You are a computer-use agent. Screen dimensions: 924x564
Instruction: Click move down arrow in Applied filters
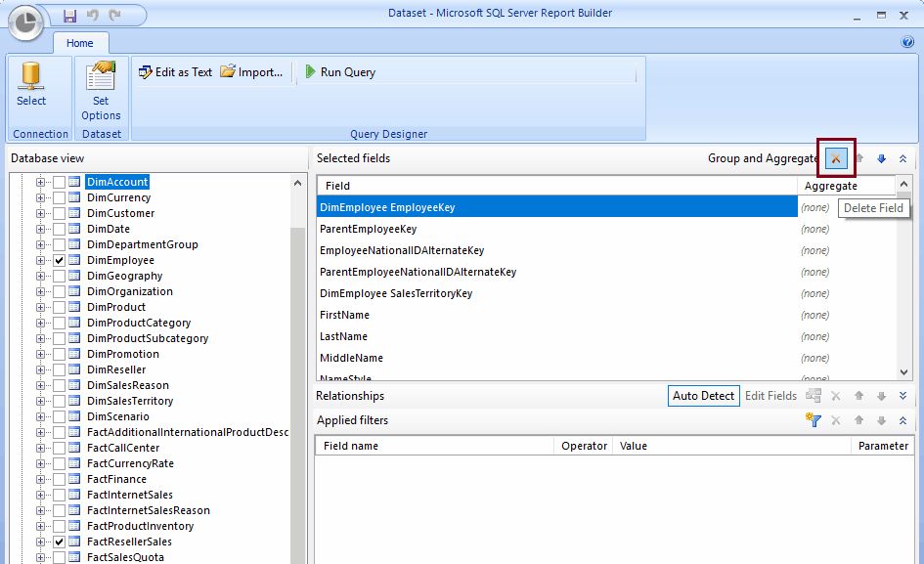pyautogui.click(x=881, y=420)
